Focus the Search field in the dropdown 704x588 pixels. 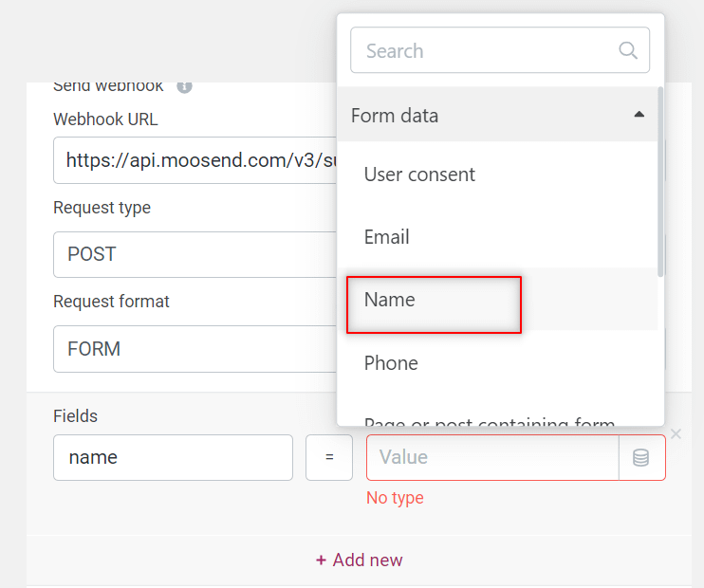(484, 51)
